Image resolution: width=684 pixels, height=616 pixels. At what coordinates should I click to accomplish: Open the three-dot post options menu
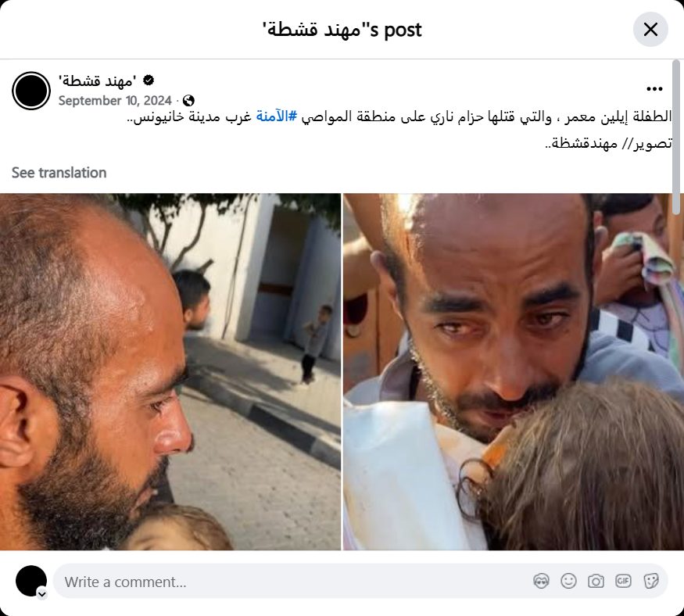tap(654, 89)
